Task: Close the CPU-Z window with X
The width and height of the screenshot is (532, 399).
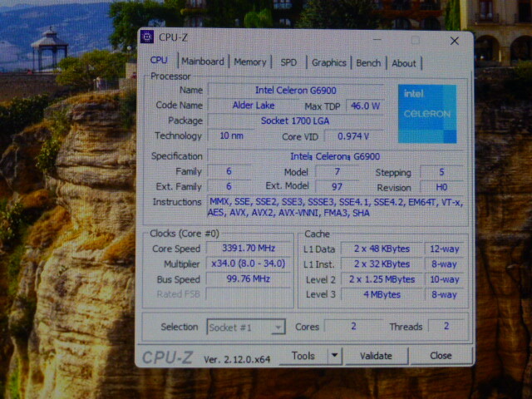Action: coord(455,41)
